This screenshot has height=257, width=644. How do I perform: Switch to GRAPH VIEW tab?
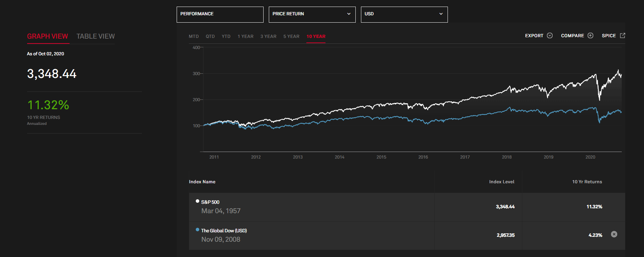click(48, 37)
